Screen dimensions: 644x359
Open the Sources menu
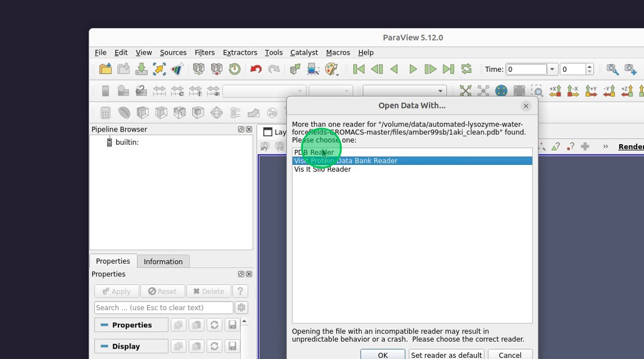pos(173,52)
